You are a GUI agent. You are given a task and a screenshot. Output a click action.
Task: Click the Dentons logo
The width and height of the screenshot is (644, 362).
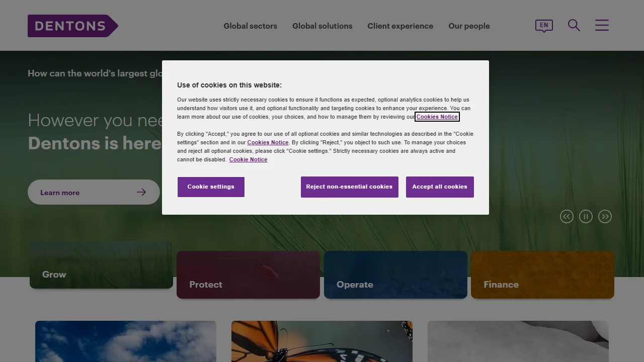click(x=73, y=26)
